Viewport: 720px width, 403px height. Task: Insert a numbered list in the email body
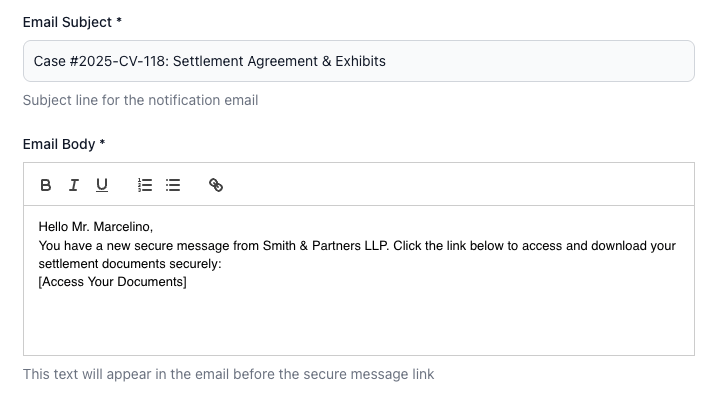tap(145, 185)
